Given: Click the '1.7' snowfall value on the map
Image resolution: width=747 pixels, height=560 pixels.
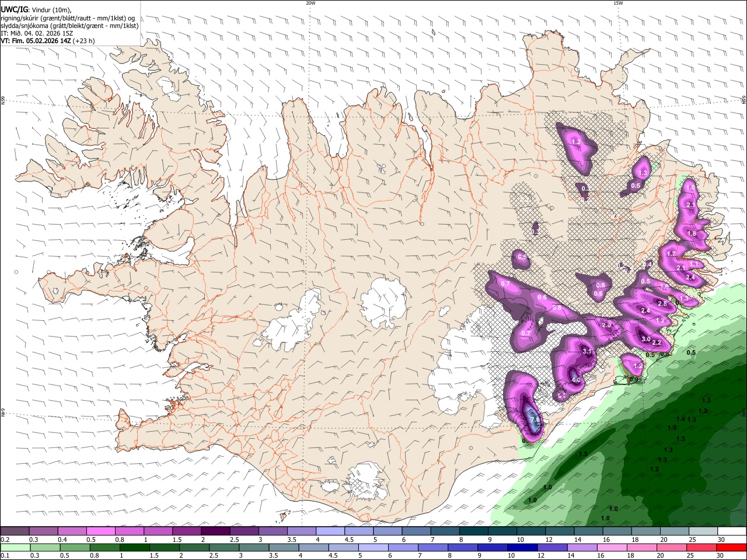Looking at the screenshot, I should [671, 254].
